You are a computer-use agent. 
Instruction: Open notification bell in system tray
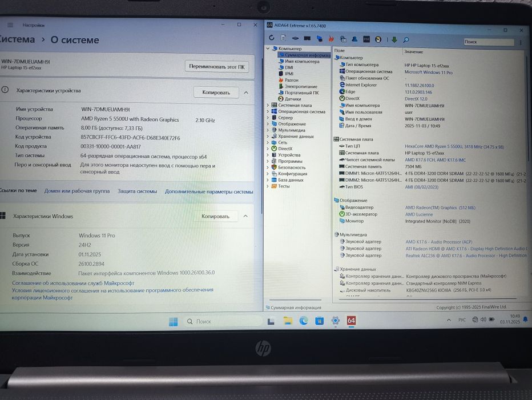tap(525, 319)
